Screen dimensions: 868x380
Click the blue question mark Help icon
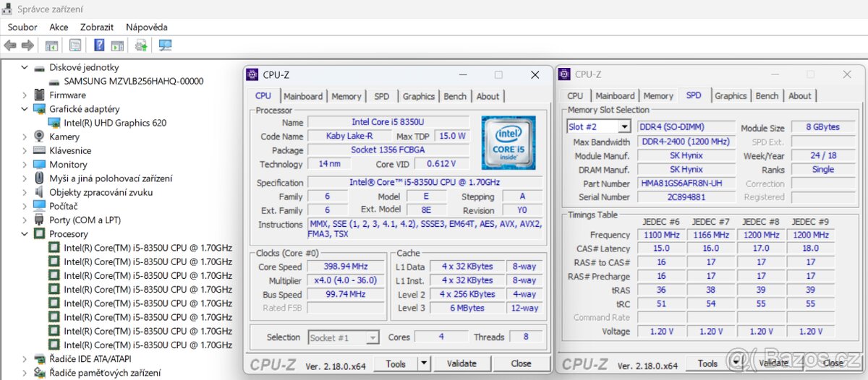pyautogui.click(x=99, y=46)
